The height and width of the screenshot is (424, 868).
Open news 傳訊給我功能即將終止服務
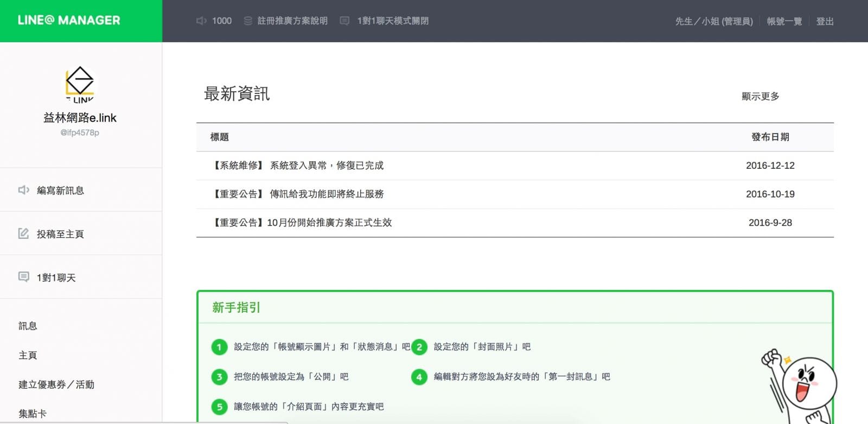click(298, 194)
